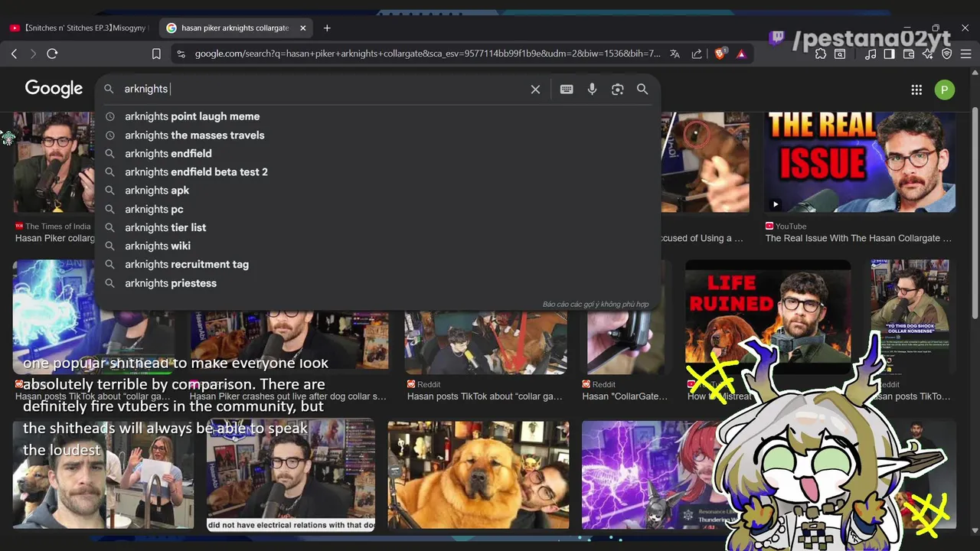Open the on-screen keyboard input tool
The height and width of the screenshot is (551, 980).
click(x=567, y=90)
